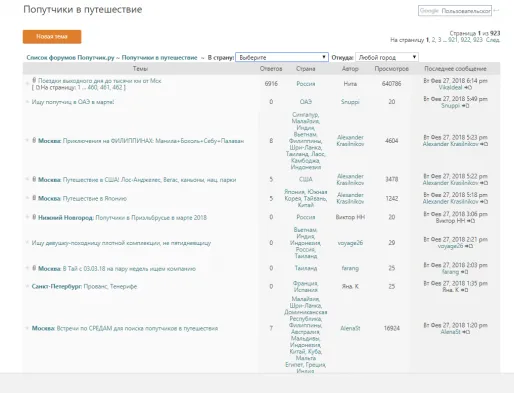514x393 pixels.
Task: Open the topic Ищу попутчиц в ОАЭ в марте
Action: coord(73,102)
